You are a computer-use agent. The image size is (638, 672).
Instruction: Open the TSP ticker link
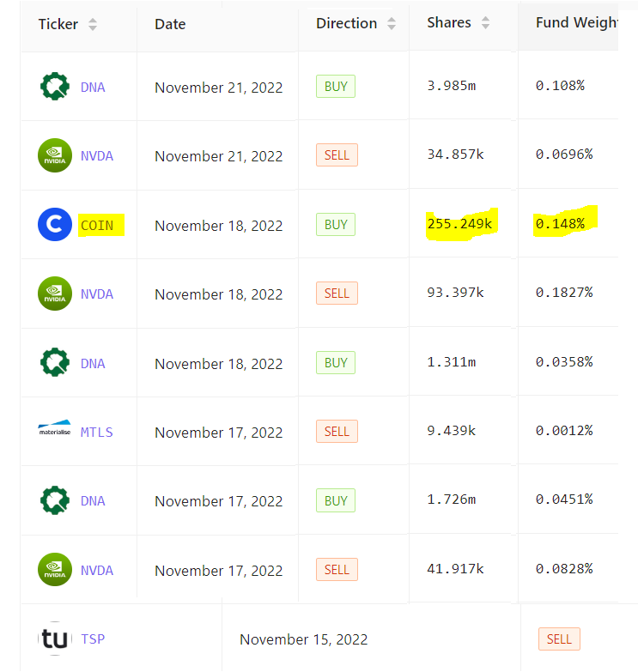tap(93, 639)
